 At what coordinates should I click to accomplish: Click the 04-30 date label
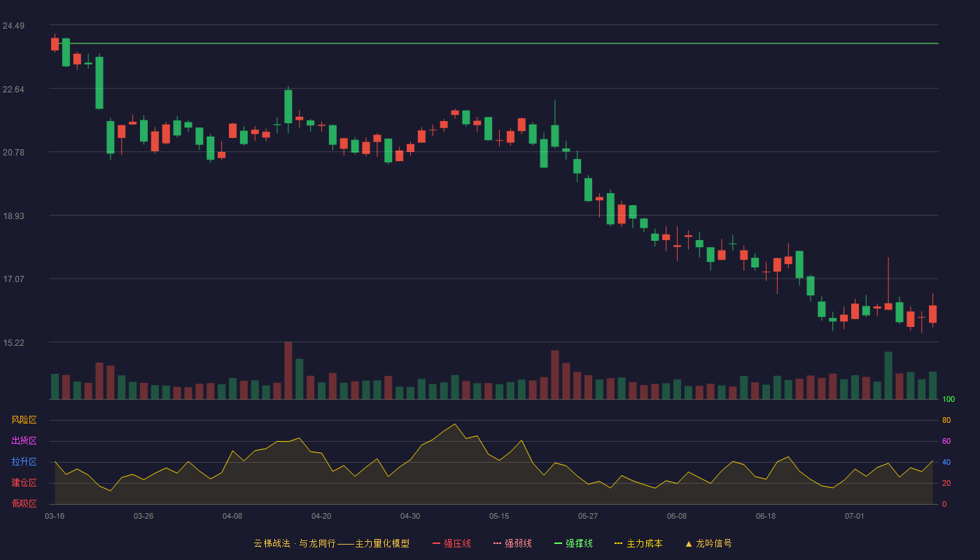[410, 516]
